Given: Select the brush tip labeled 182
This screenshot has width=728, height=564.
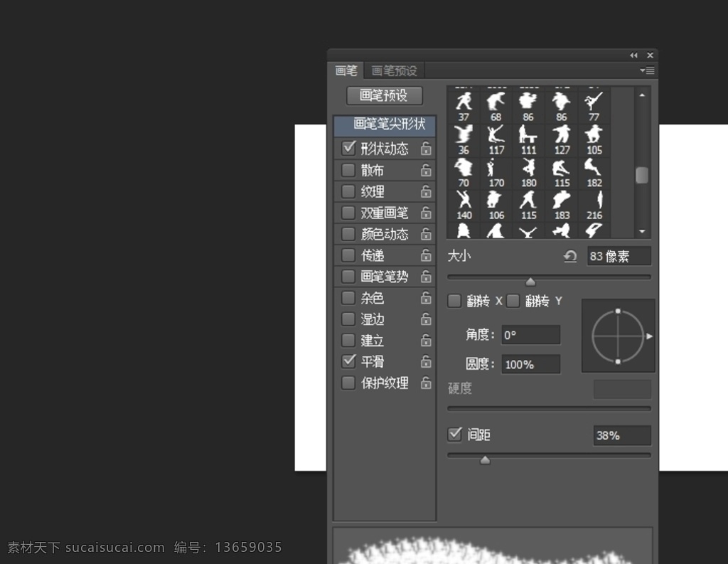Looking at the screenshot, I should [x=594, y=173].
